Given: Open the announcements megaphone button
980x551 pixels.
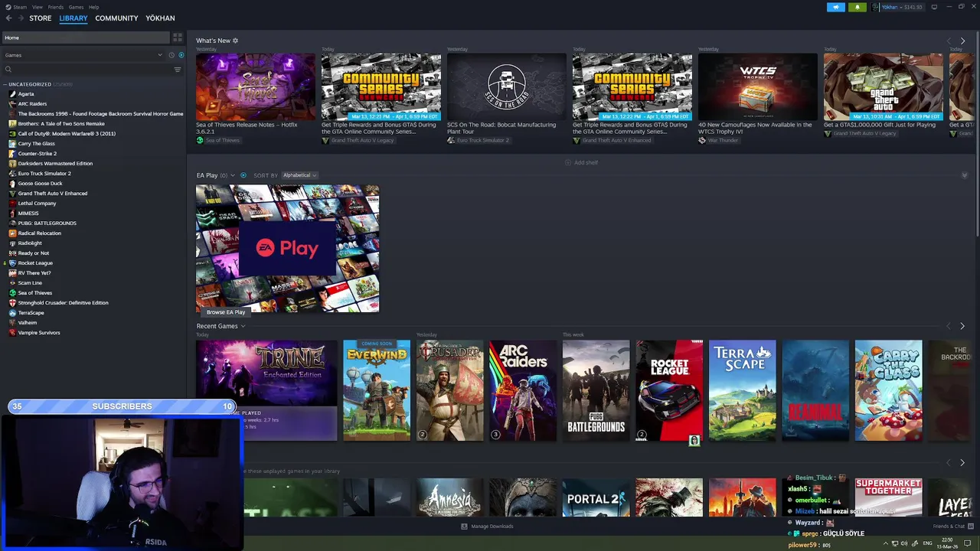Looking at the screenshot, I should click(835, 7).
